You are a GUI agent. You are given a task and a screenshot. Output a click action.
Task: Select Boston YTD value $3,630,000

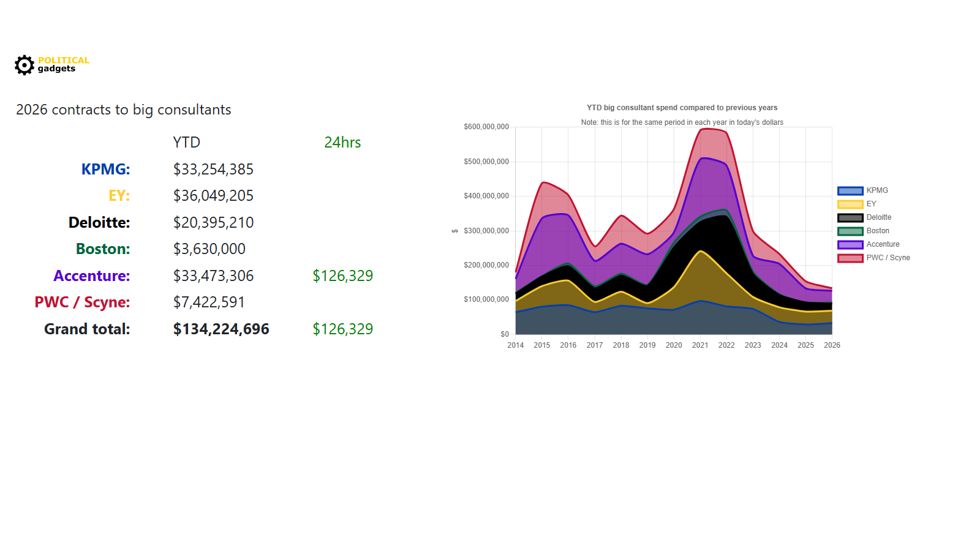point(209,249)
